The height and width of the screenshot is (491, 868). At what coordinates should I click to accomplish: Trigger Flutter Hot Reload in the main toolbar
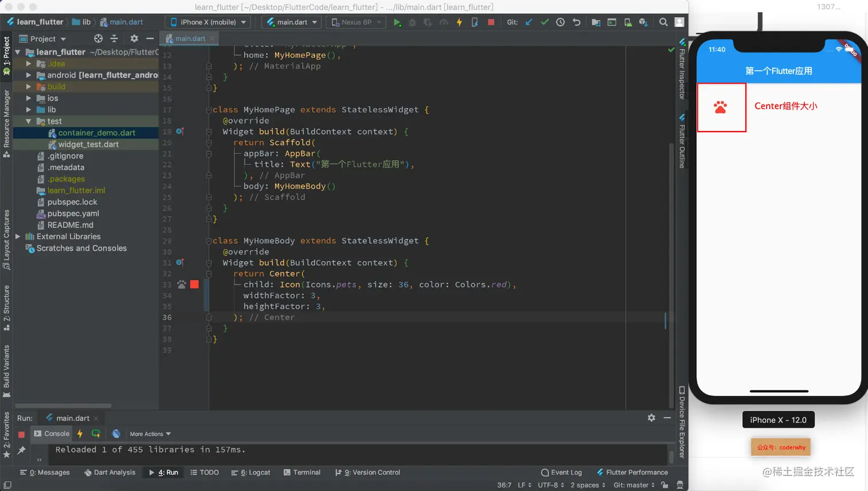click(x=459, y=22)
